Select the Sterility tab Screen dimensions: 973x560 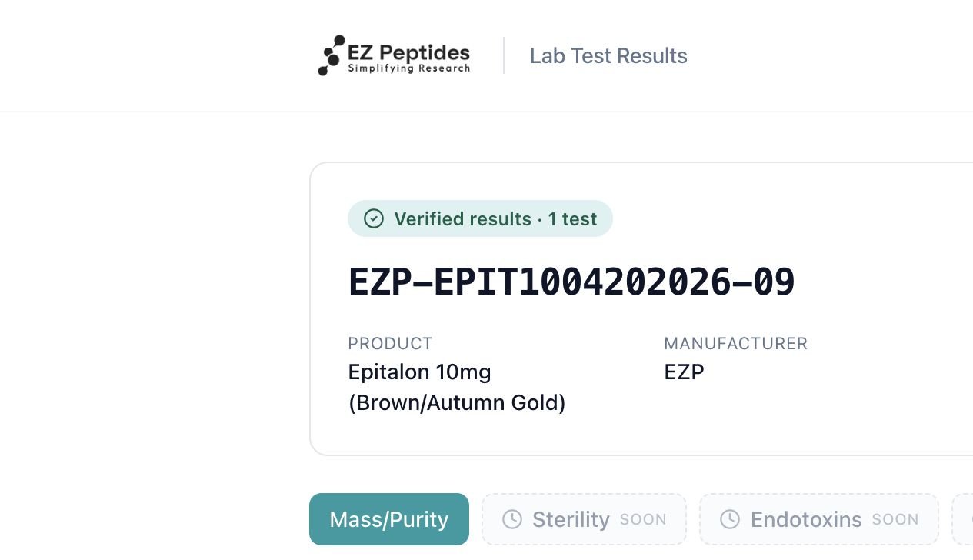[x=584, y=519]
